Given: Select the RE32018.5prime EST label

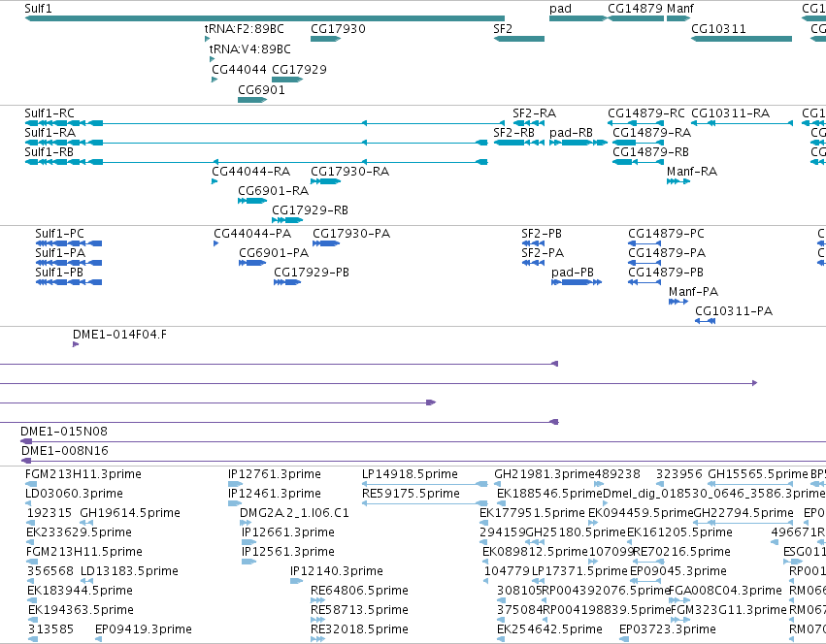Looking at the screenshot, I should coord(359,629).
